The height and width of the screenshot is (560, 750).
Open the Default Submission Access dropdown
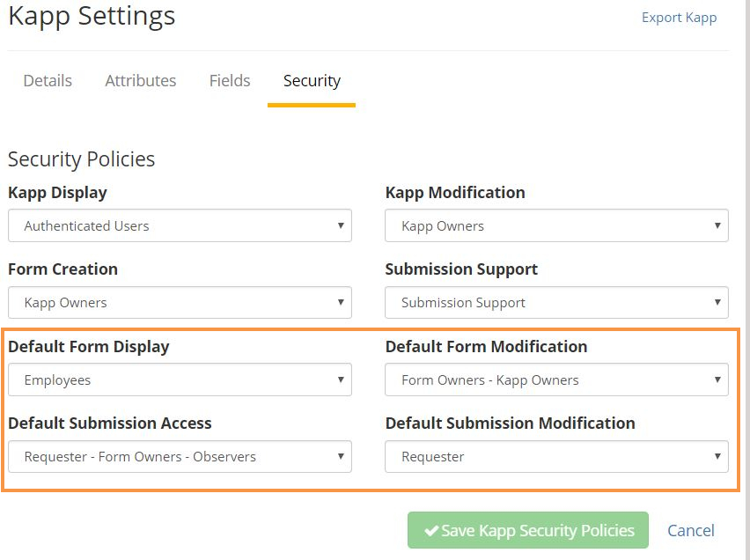coord(180,456)
